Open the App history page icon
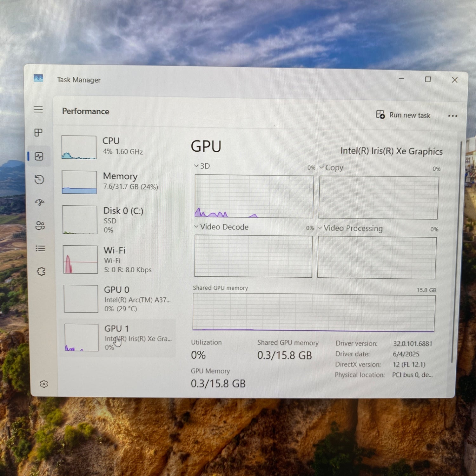 coord(39,180)
